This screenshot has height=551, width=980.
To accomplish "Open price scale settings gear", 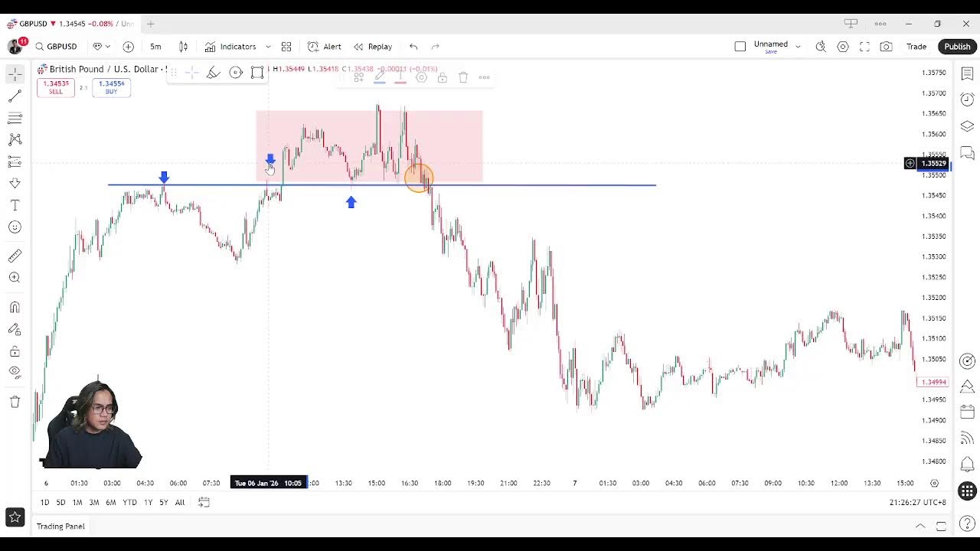I will pos(934,483).
